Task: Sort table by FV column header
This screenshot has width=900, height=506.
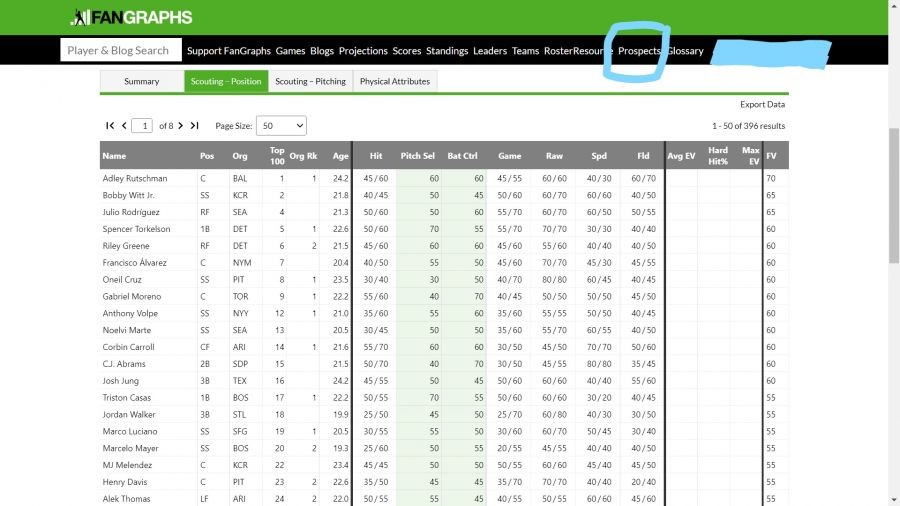Action: (771, 156)
